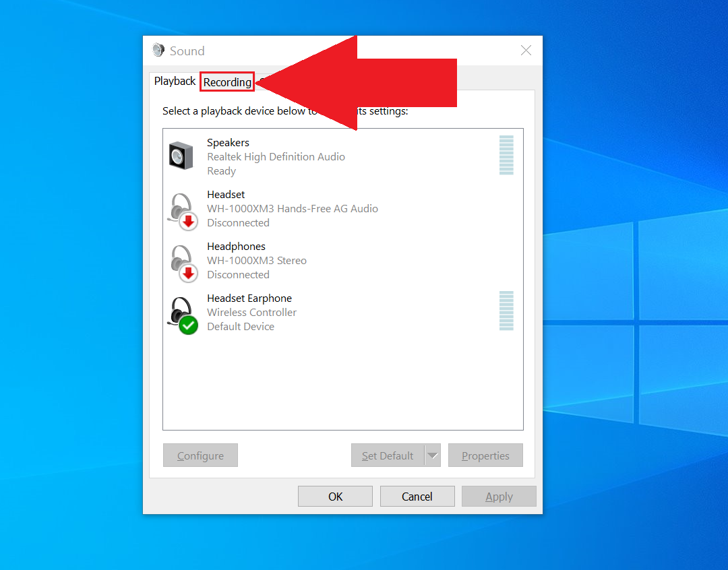Click the Sound speaker icon in title bar
Screen dimensions: 728x570
coord(158,51)
